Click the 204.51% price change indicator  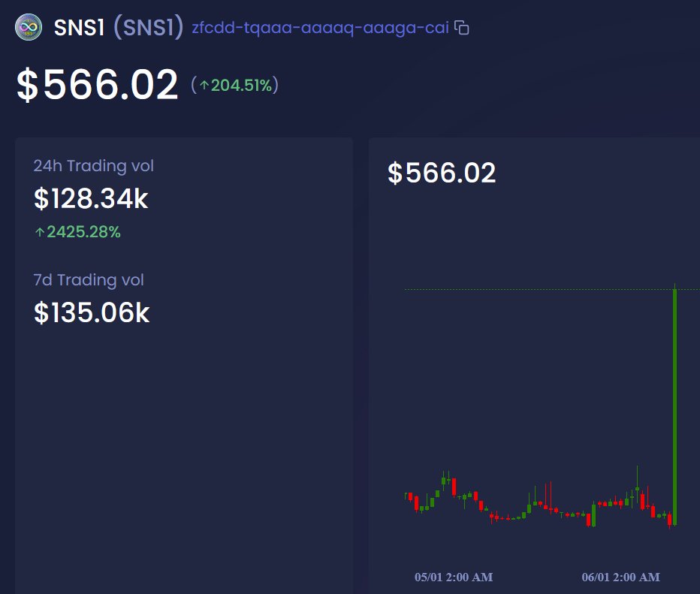[235, 85]
